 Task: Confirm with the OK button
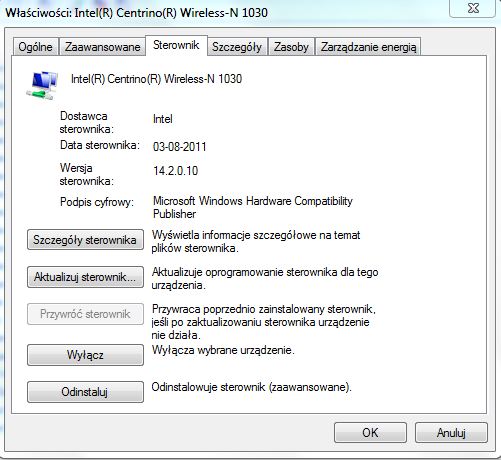pos(370,432)
